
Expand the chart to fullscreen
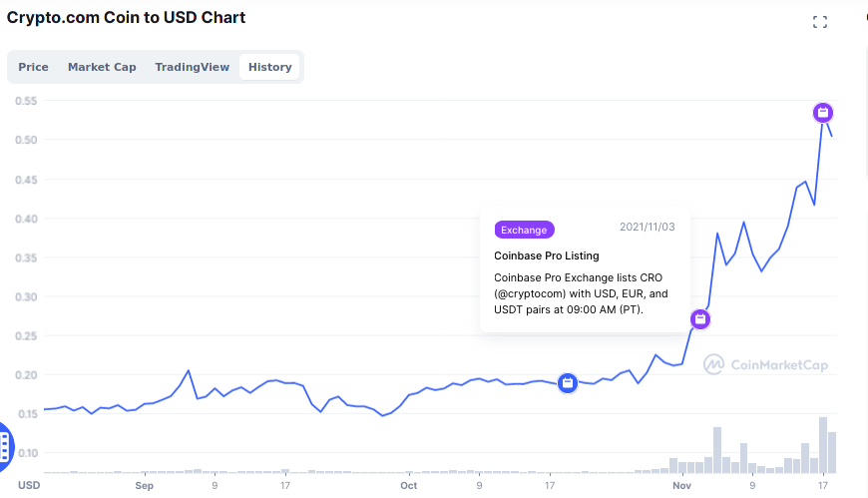tap(820, 22)
